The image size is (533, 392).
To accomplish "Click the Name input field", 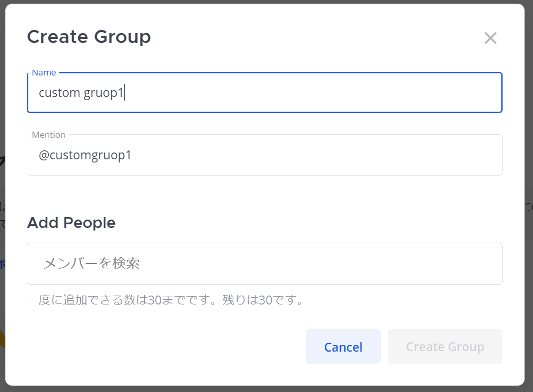I will [x=264, y=92].
